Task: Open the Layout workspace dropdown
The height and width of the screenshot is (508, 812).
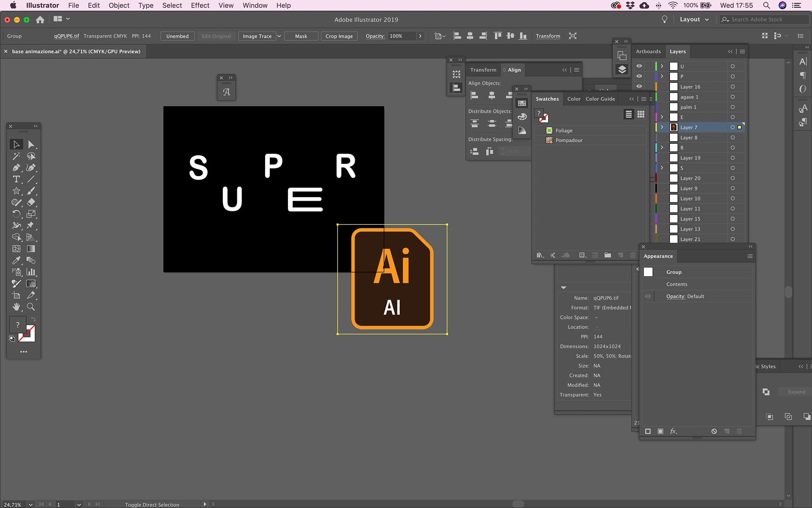Action: click(694, 19)
